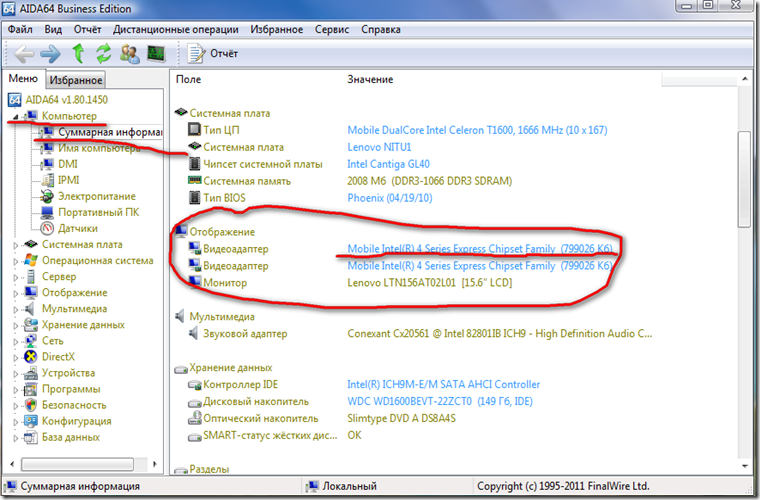760x500 pixels.
Task: Open the Избранное menu in menu bar
Action: (277, 30)
